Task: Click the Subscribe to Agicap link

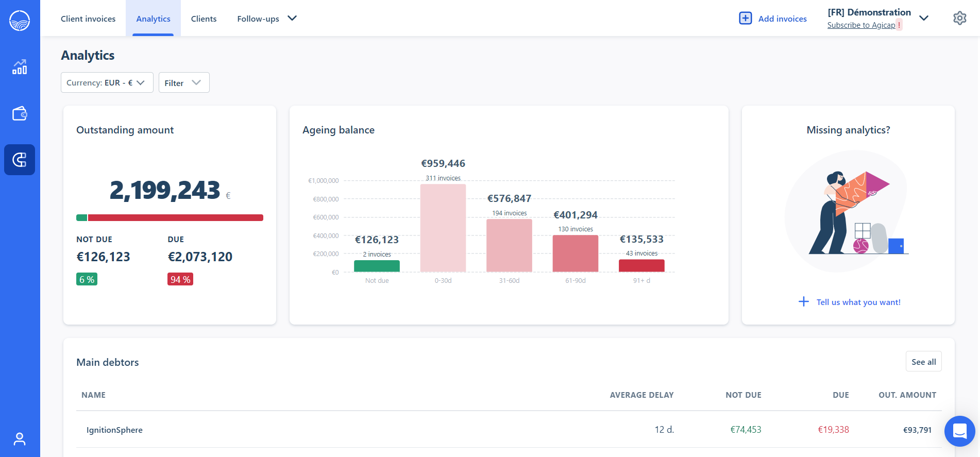Action: [x=861, y=25]
